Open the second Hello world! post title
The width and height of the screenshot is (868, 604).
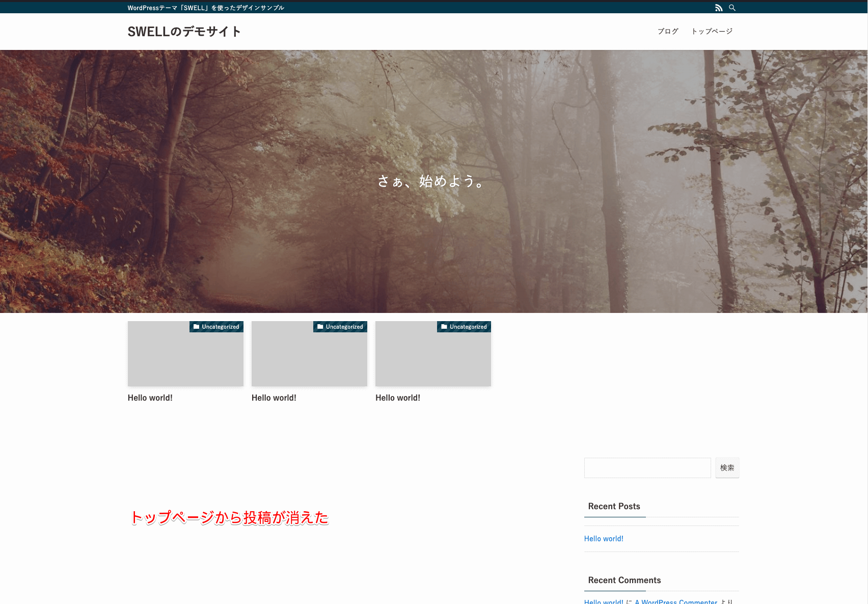(274, 398)
